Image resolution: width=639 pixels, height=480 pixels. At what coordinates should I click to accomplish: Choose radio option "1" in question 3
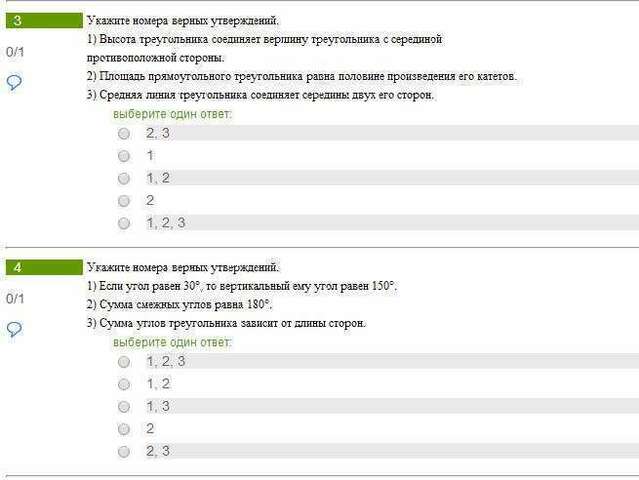coord(124,156)
